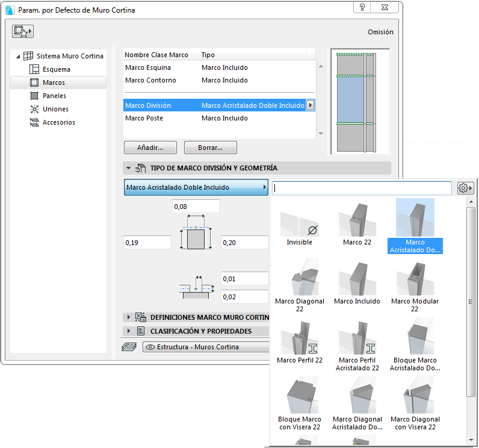Select Paneles in the tree
The height and width of the screenshot is (448, 479).
pos(54,96)
